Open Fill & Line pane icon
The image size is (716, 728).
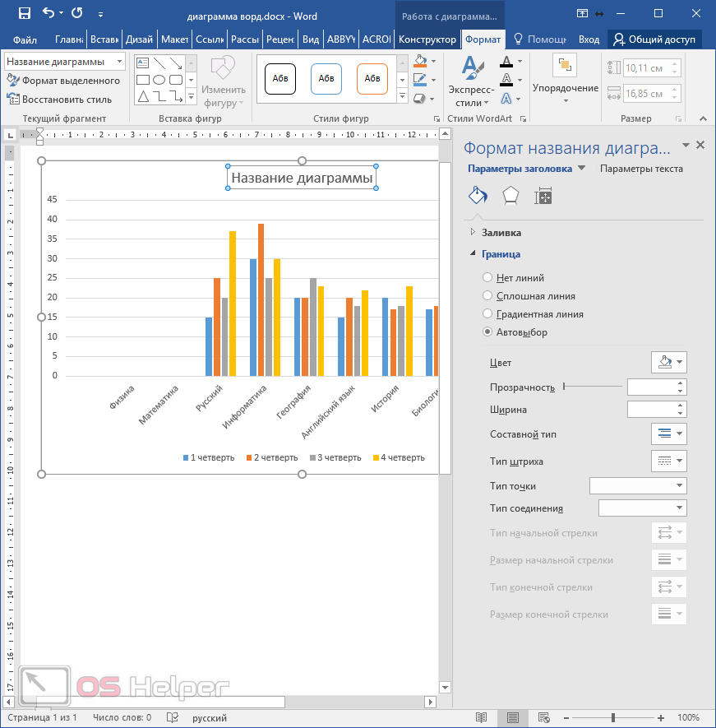pos(477,196)
